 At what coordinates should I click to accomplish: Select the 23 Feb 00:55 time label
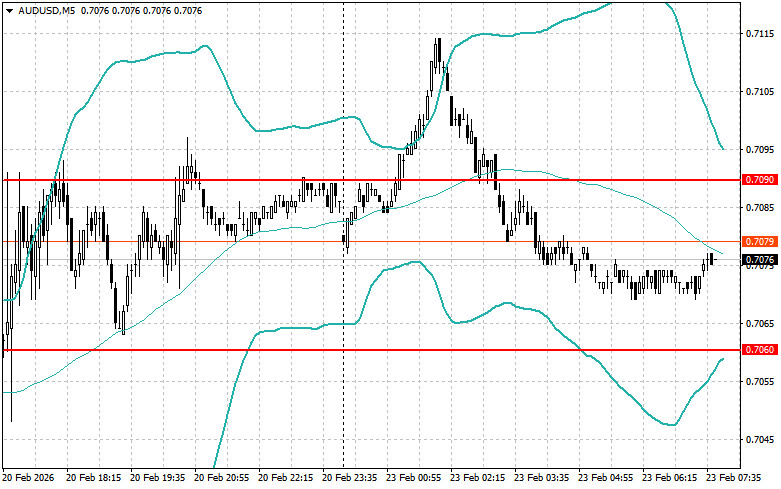point(414,478)
